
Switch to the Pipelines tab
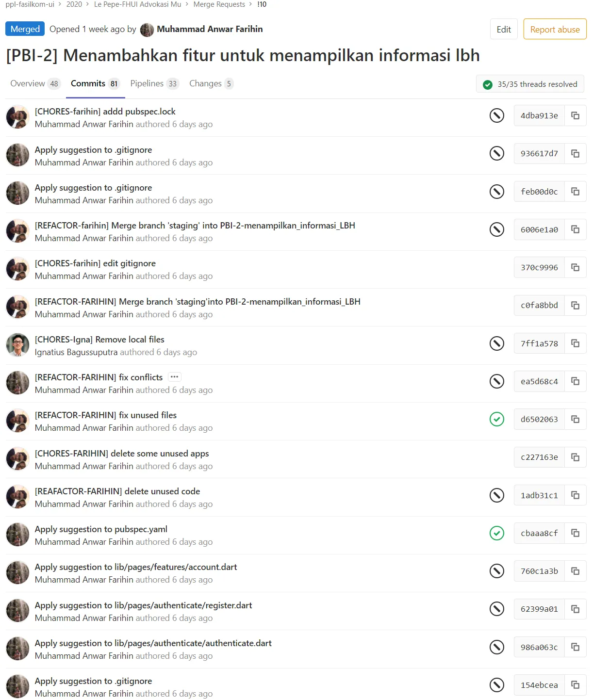(147, 83)
